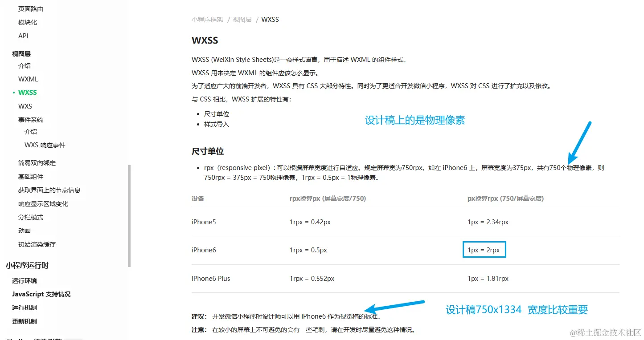Click the iPhone6 table cell
Viewport: 644px width, 340px height.
pyautogui.click(x=204, y=250)
